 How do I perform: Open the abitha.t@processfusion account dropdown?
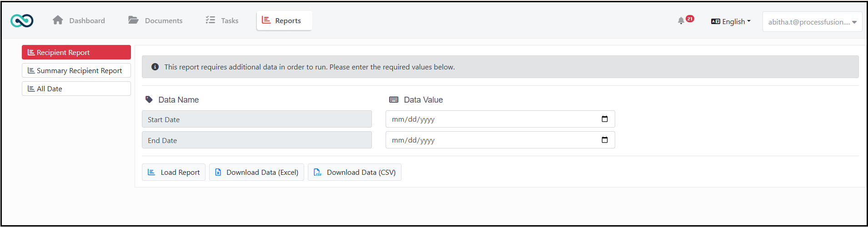[x=812, y=22]
